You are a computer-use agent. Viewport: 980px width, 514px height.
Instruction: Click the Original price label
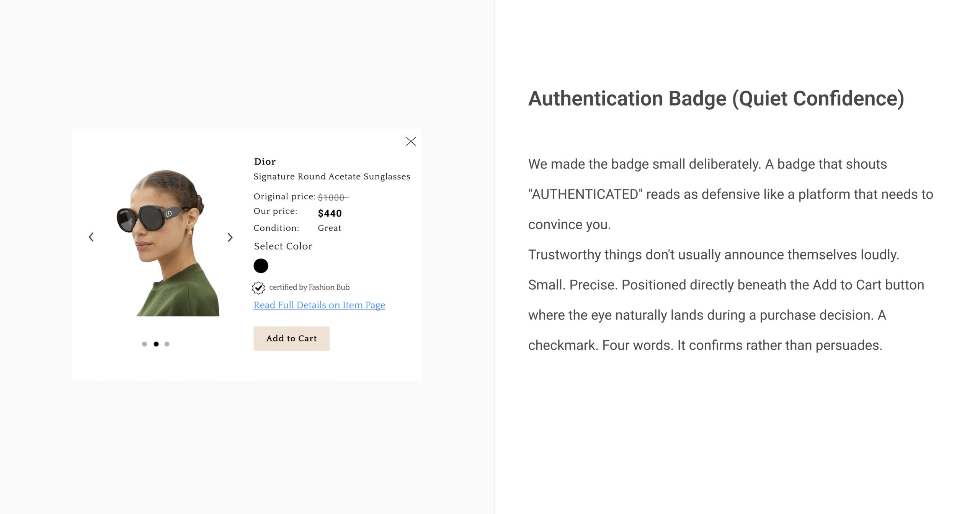(284, 196)
